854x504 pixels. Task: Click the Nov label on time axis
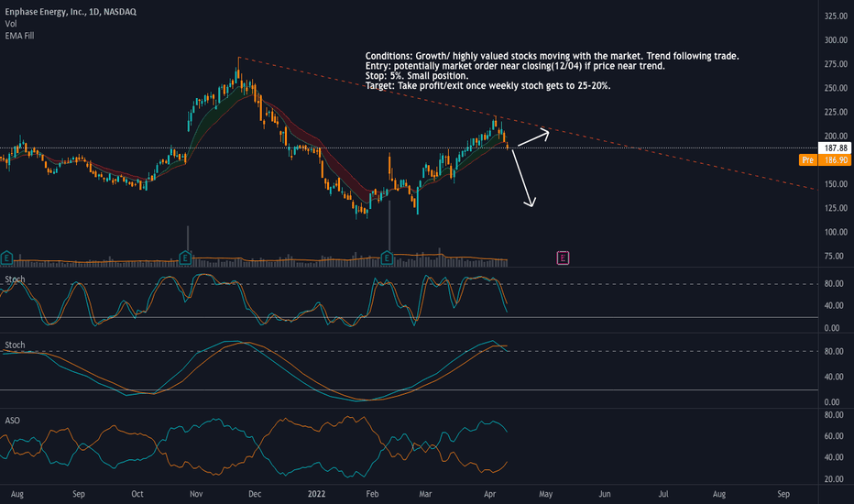coord(196,494)
